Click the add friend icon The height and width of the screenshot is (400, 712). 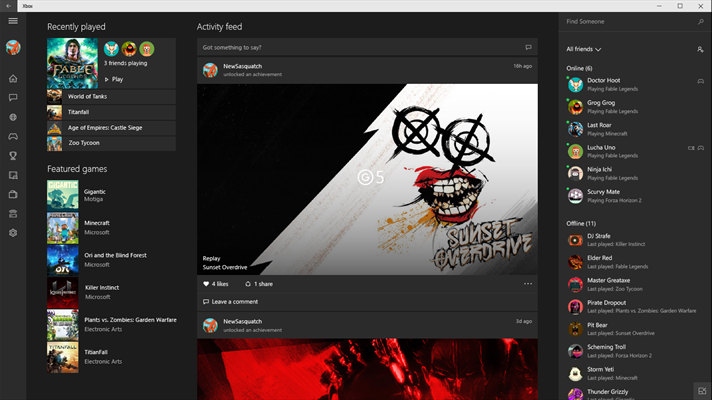click(x=700, y=49)
